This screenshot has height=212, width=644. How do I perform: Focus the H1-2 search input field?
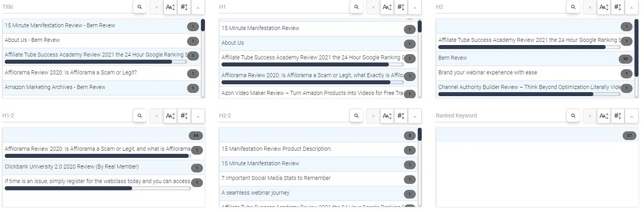67,115
